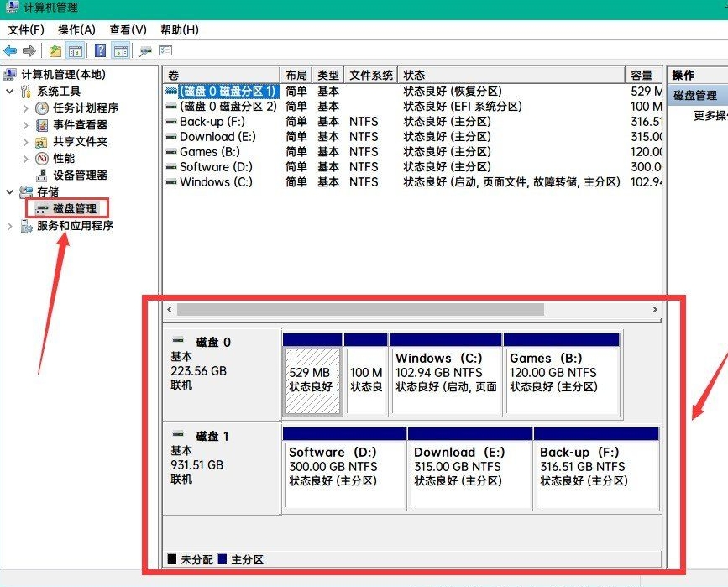
Task: Click the drive icon beside 磁盘 1
Action: pyautogui.click(x=178, y=434)
